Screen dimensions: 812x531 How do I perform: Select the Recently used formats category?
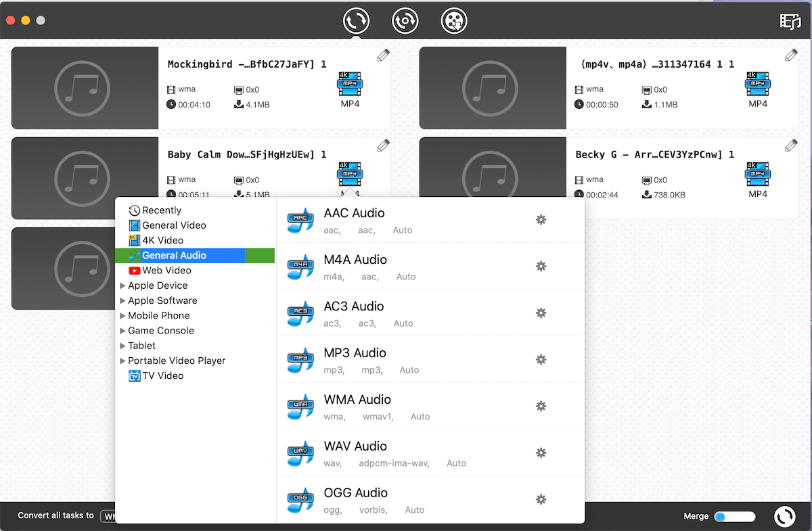[162, 210]
